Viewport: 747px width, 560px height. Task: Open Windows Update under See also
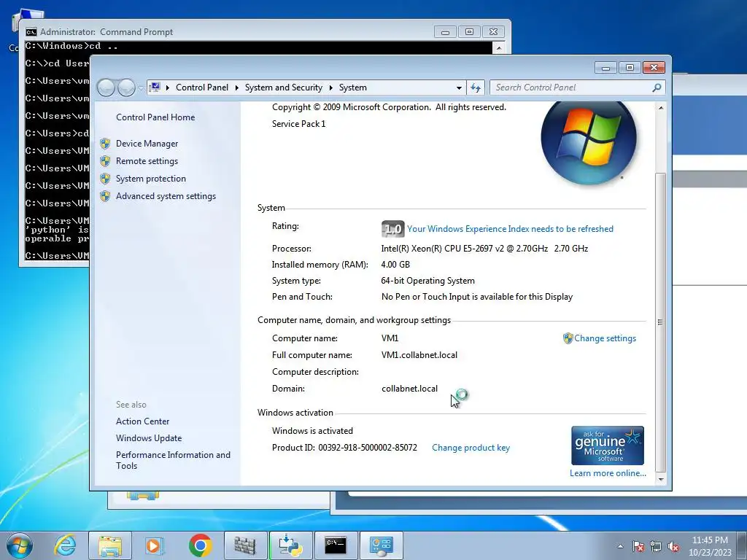pyautogui.click(x=149, y=438)
